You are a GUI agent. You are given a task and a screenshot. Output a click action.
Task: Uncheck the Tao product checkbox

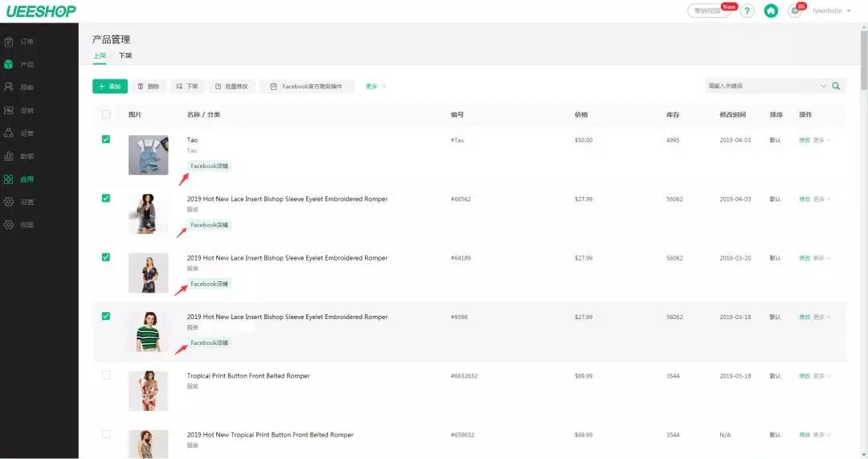(106, 139)
